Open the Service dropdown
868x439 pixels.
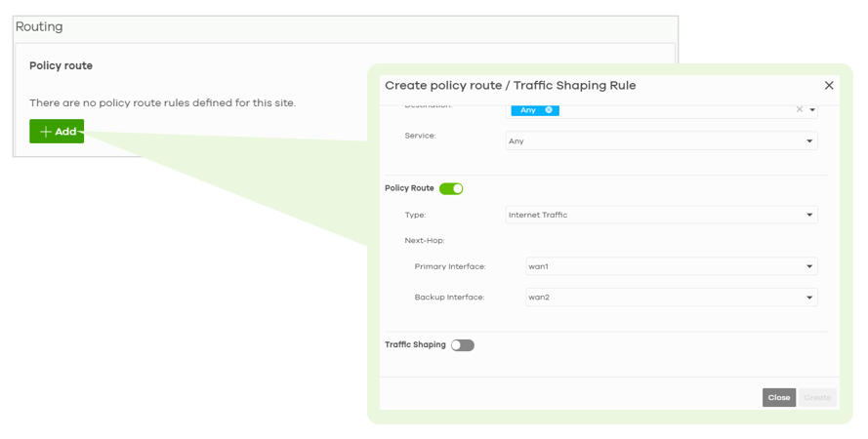661,141
